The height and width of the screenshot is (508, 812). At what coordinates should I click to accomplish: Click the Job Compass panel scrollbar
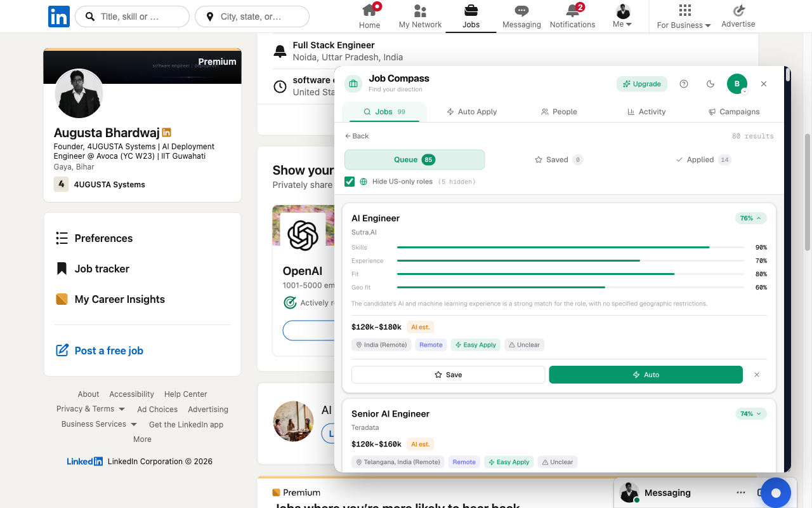(x=788, y=75)
